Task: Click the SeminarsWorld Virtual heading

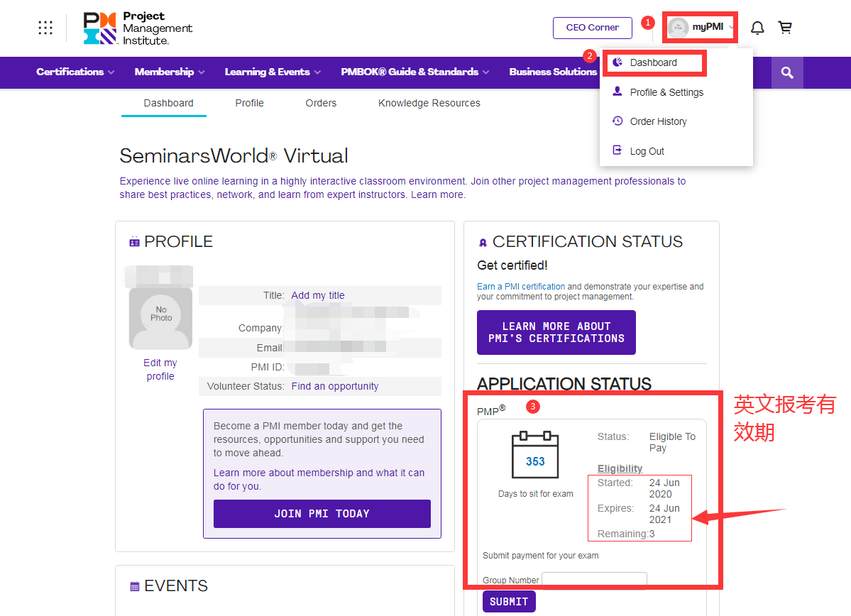Action: click(x=234, y=155)
